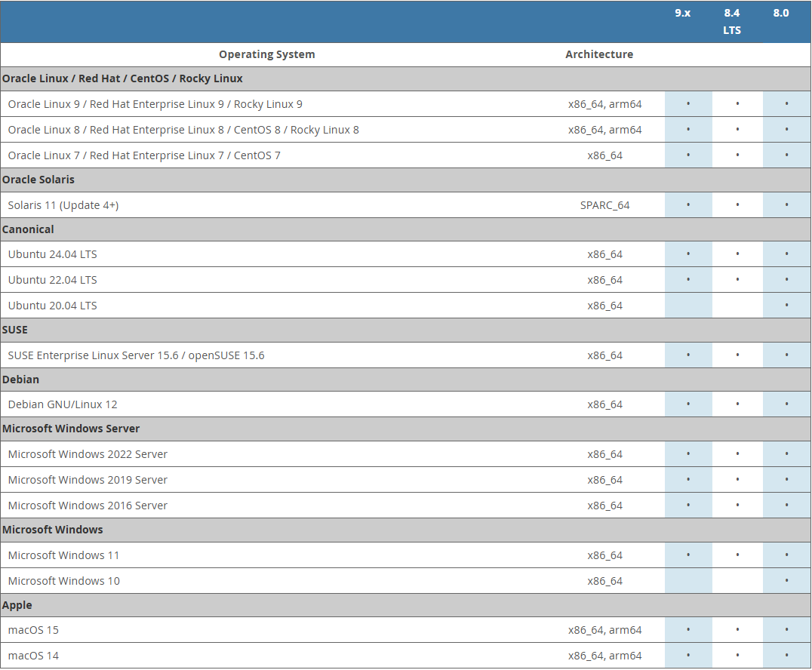Click the Canonical group heading

coord(405,229)
